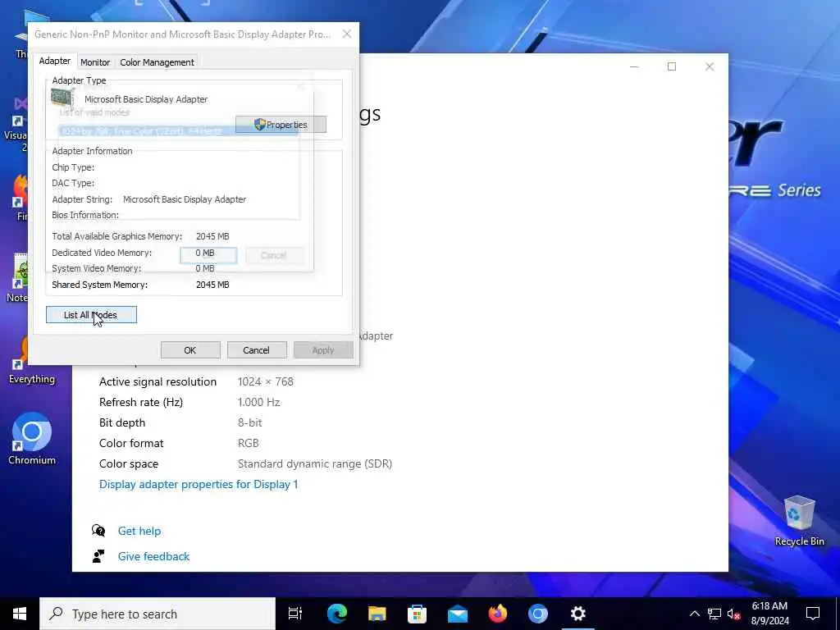Click the Refresh rate 1.000 Hz value
Viewport: 840px width, 630px height.
(258, 402)
